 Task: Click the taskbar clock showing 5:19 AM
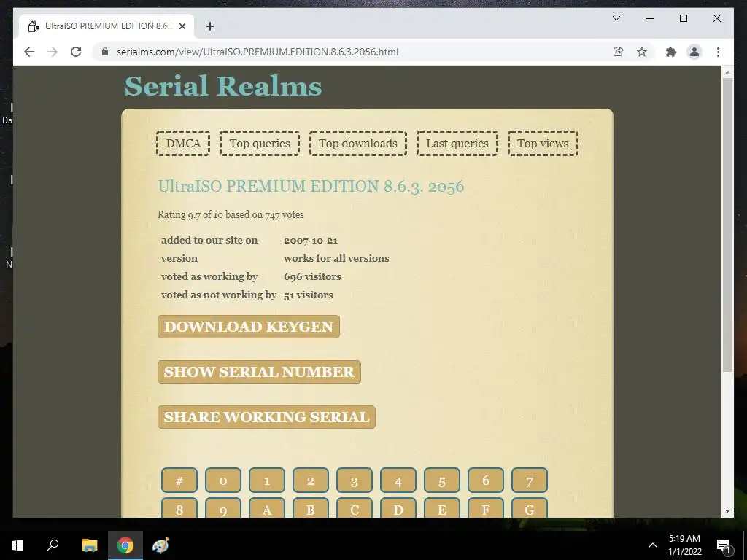pos(684,545)
